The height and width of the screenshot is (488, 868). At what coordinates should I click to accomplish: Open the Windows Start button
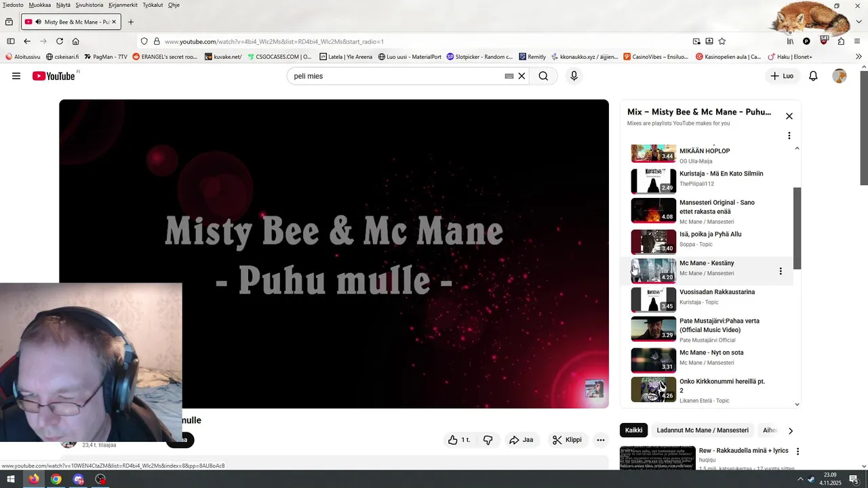pos(11,479)
